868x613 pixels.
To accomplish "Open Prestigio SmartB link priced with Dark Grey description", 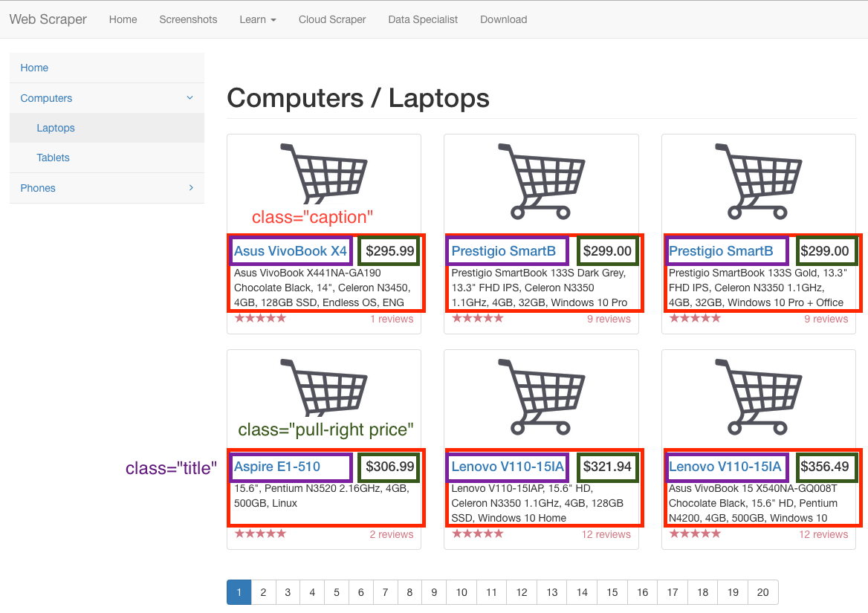I will pos(503,251).
